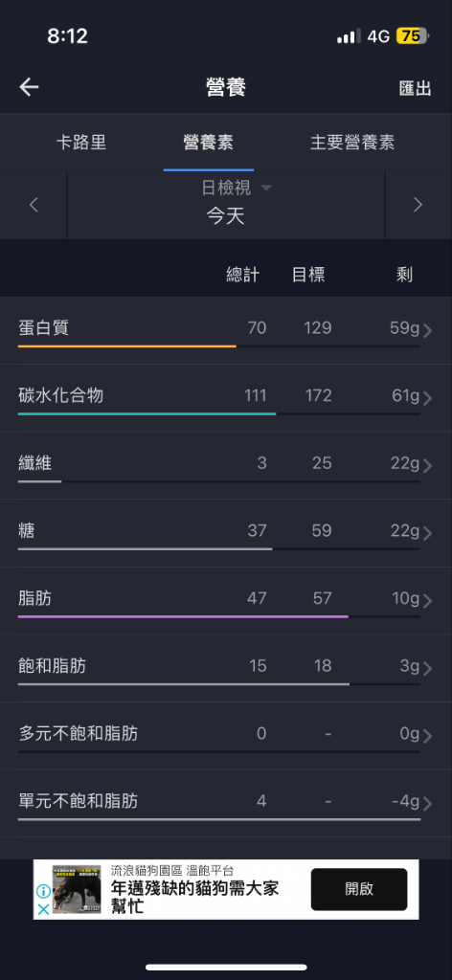Tap the ad thumbnail image
This screenshot has width=452, height=980.
coord(77,889)
